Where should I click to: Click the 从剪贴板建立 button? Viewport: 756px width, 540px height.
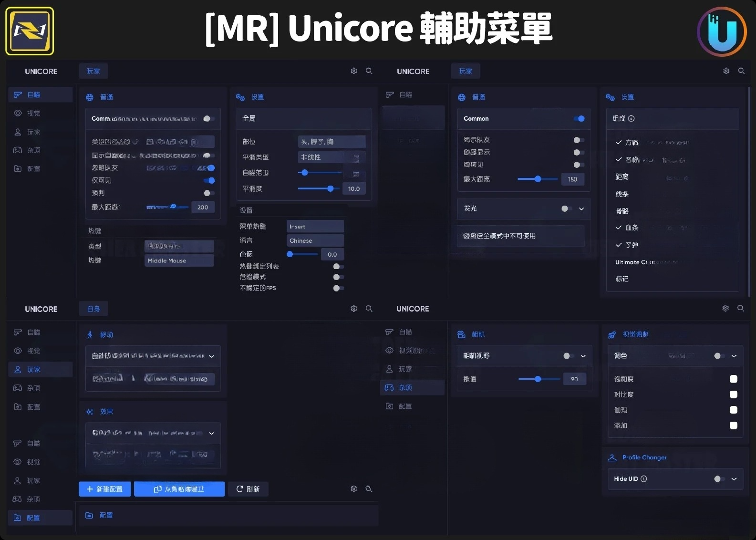[x=179, y=489]
